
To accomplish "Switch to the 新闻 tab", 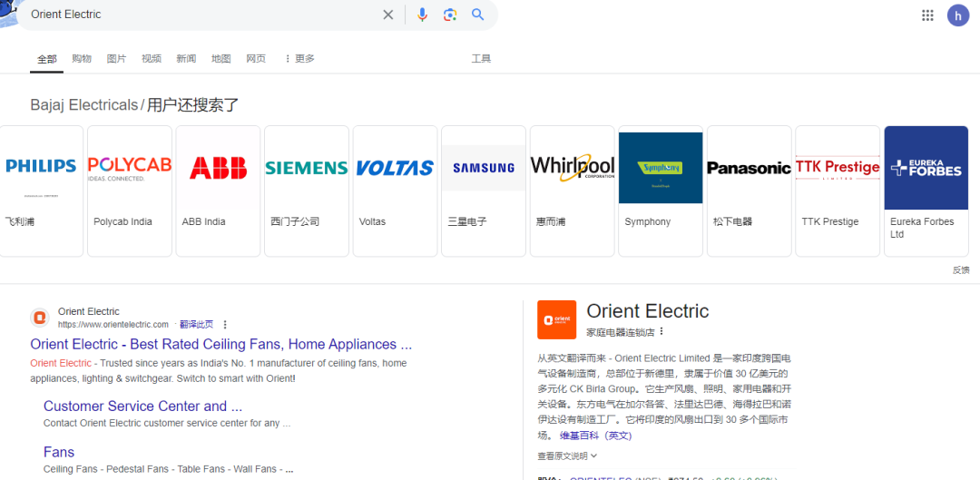I will coord(186,59).
